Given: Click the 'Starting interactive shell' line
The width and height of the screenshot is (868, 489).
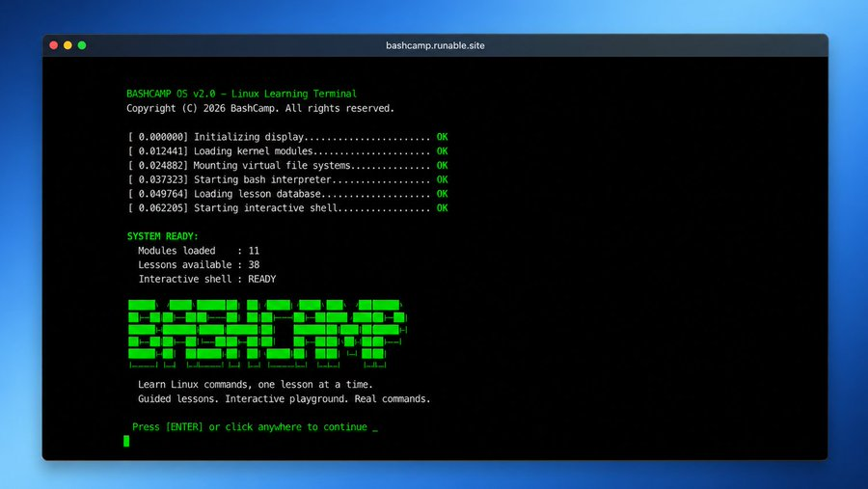Looking at the screenshot, I should 287,208.
